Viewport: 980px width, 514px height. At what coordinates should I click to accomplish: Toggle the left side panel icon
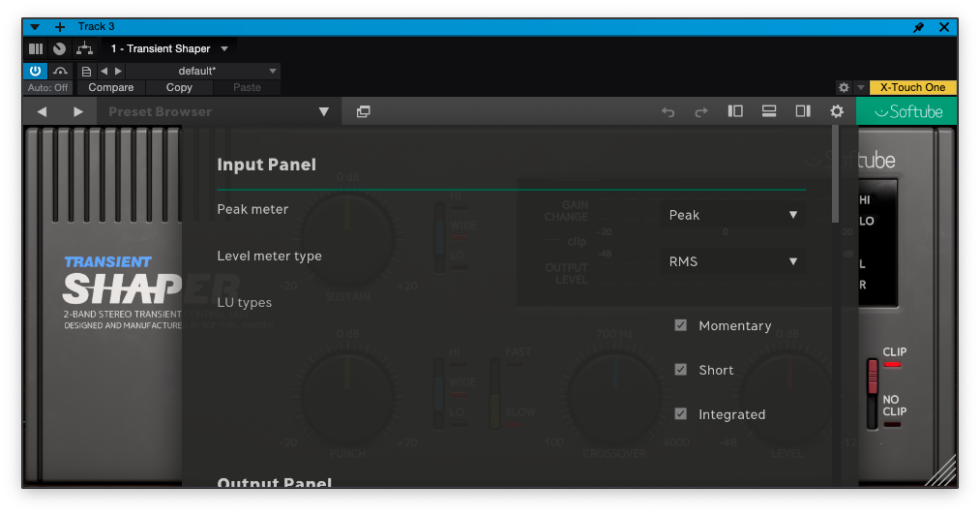tap(735, 111)
